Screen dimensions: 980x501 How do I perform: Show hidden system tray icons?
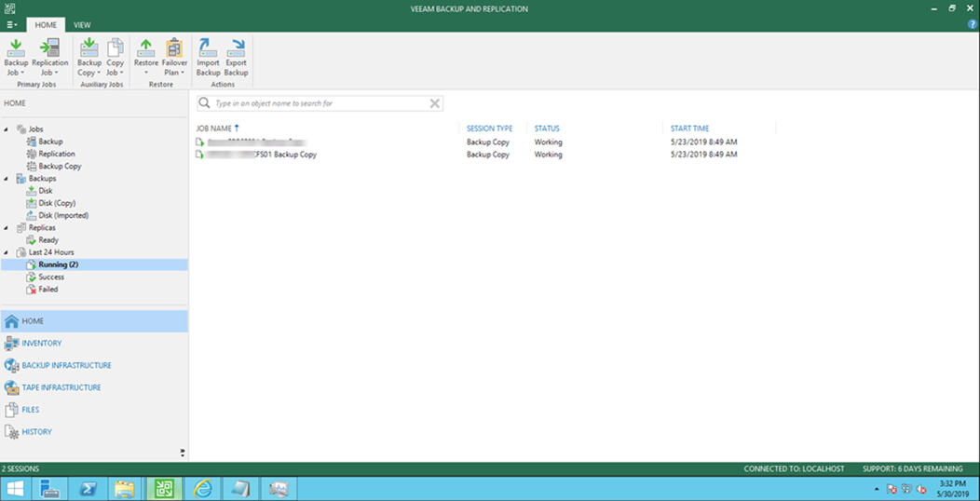(x=877, y=489)
